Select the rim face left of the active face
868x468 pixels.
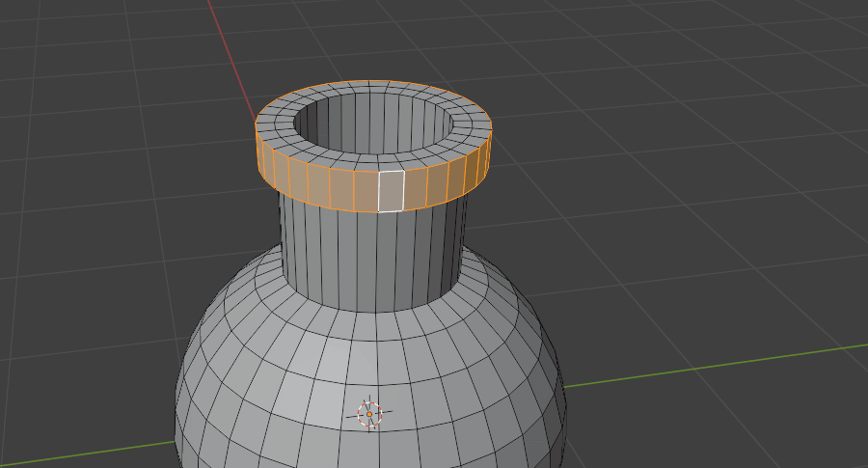pyautogui.click(x=365, y=190)
